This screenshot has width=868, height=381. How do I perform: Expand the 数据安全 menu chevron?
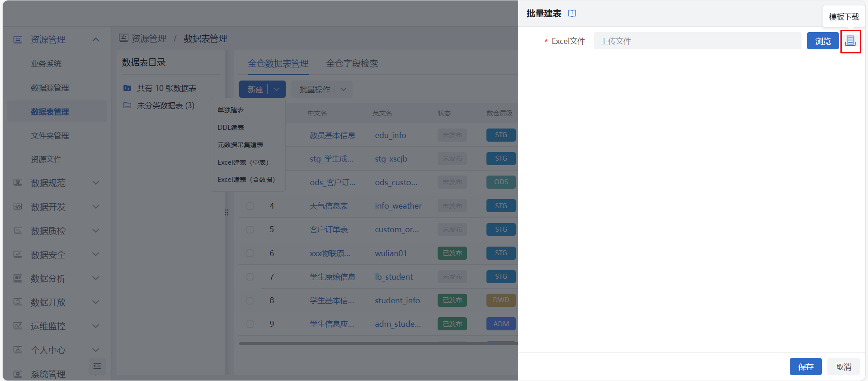click(x=96, y=255)
